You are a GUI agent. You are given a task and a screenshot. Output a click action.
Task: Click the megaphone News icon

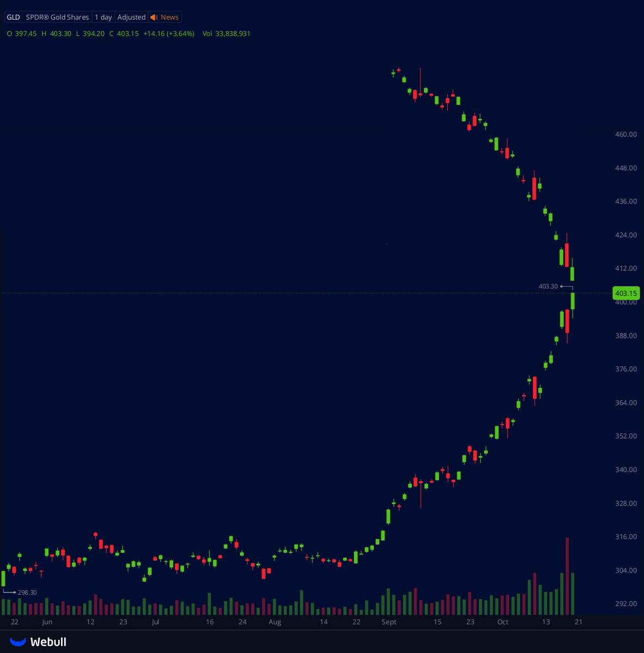154,17
